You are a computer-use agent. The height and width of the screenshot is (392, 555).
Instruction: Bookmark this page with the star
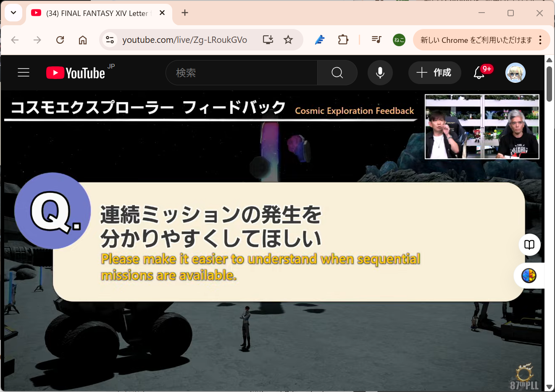point(288,40)
